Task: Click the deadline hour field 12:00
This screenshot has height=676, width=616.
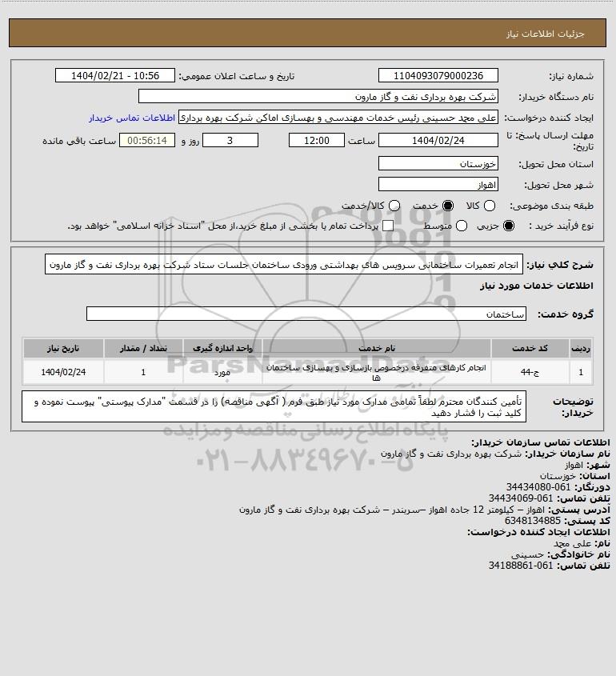Action: point(317,141)
